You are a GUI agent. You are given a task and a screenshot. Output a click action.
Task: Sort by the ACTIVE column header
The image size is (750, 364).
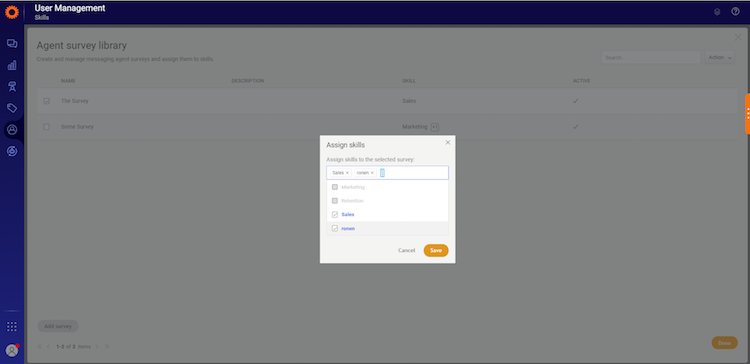tap(582, 81)
